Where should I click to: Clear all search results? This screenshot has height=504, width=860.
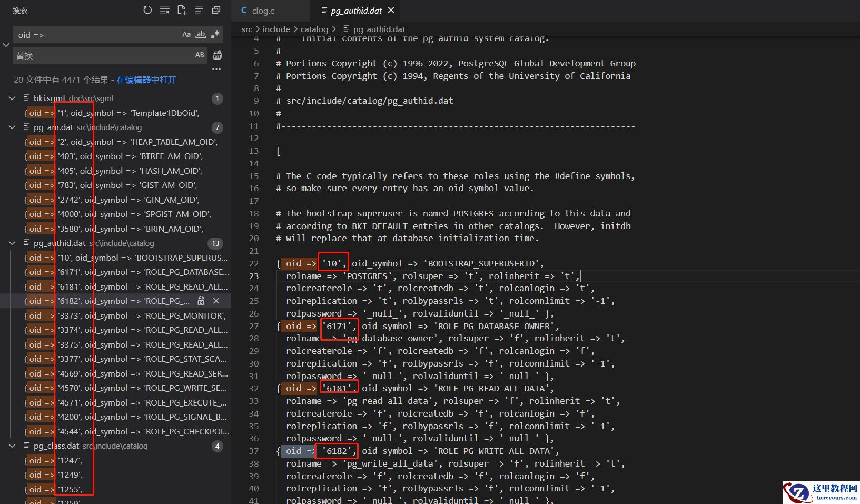(x=165, y=10)
